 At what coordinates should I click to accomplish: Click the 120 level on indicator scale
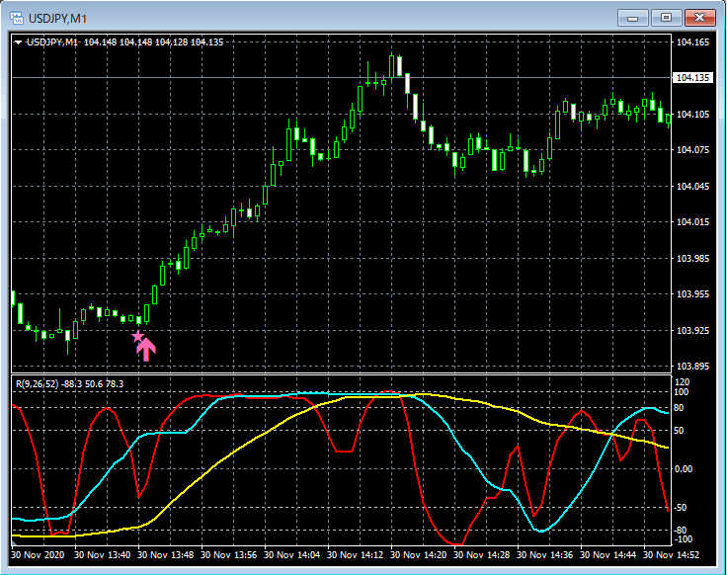pos(682,381)
